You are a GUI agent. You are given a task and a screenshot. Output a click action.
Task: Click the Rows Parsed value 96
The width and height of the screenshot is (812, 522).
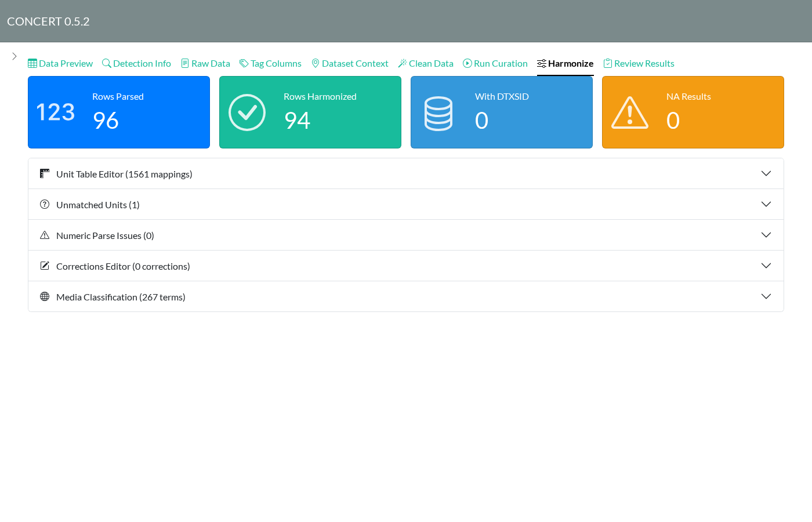pos(106,121)
